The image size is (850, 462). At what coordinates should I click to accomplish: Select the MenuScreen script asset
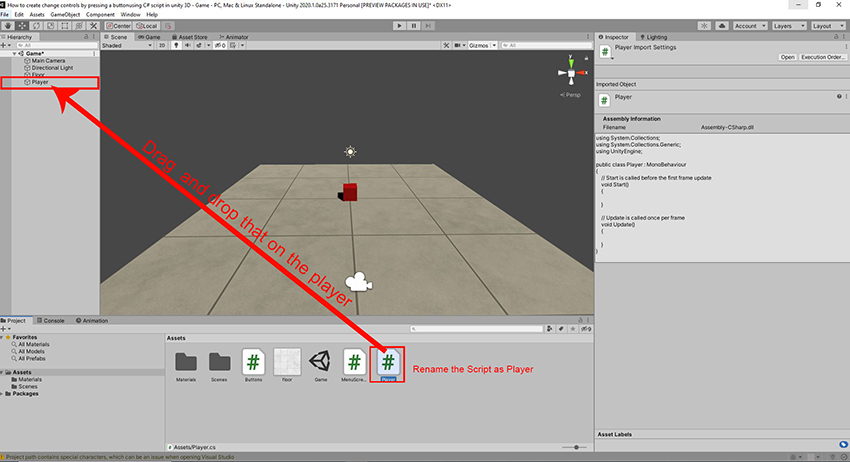pyautogui.click(x=354, y=366)
